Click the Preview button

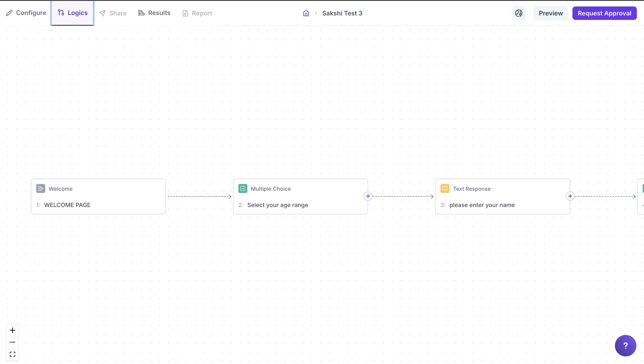[x=551, y=13]
